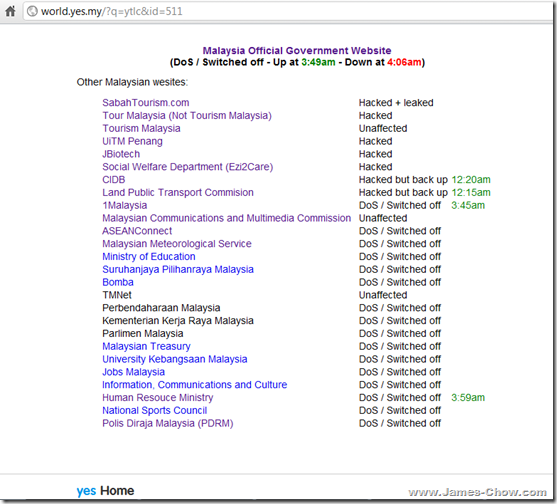This screenshot has height=504, width=557.
Task: Visit the JBiotech link
Action: click(121, 154)
